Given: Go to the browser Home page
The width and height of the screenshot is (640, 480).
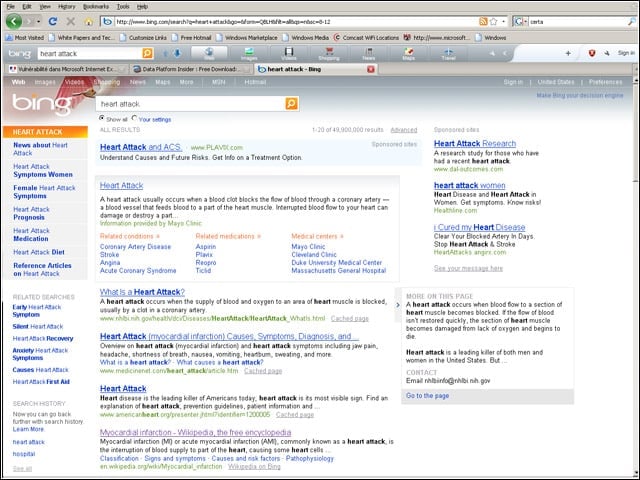Looking at the screenshot, I should point(89,22).
